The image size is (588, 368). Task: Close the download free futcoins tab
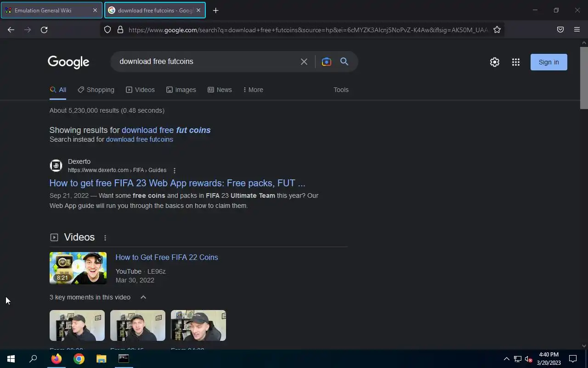(x=198, y=10)
